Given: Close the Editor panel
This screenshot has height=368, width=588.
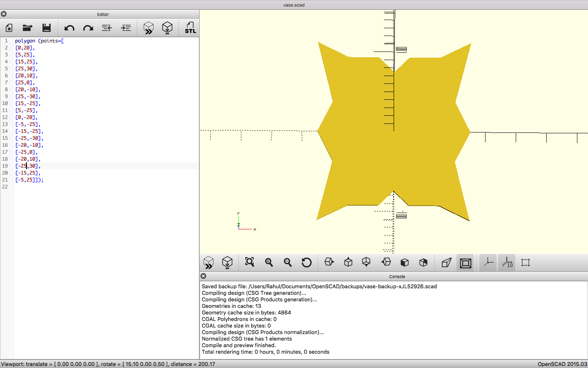Looking at the screenshot, I should click(x=4, y=14).
